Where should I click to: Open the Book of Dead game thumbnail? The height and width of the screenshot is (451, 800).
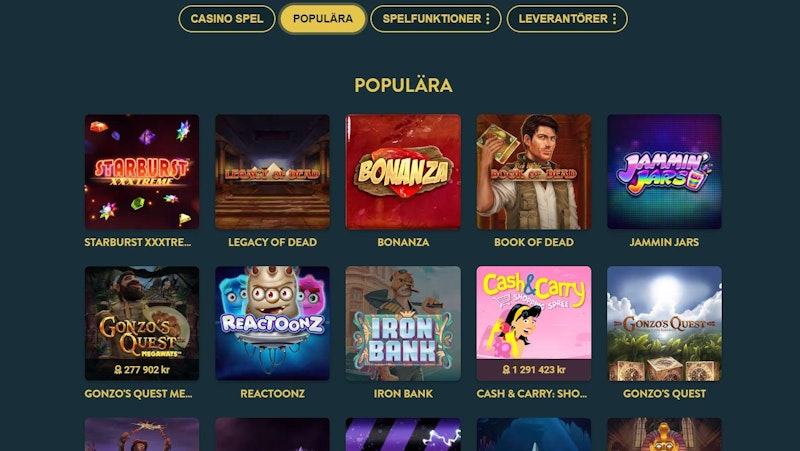click(534, 172)
